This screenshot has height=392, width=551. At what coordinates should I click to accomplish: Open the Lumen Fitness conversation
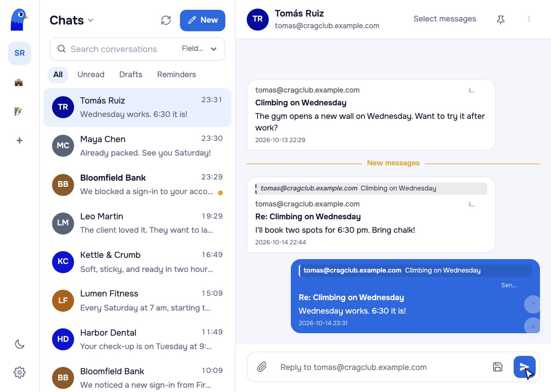click(x=137, y=301)
